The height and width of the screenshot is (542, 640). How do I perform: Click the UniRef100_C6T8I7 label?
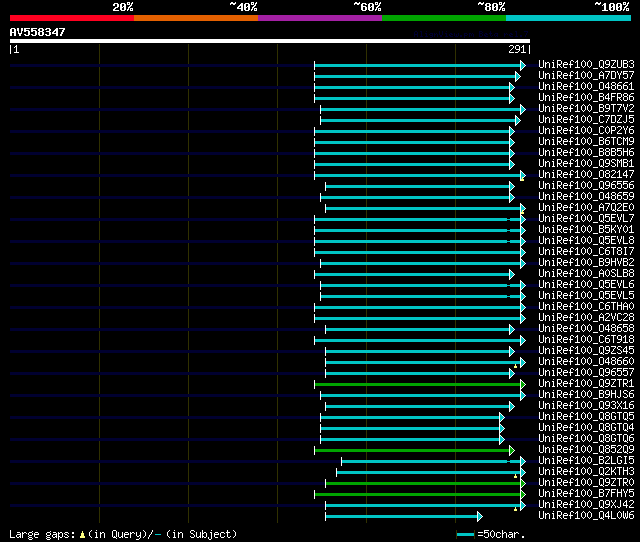(x=586, y=252)
